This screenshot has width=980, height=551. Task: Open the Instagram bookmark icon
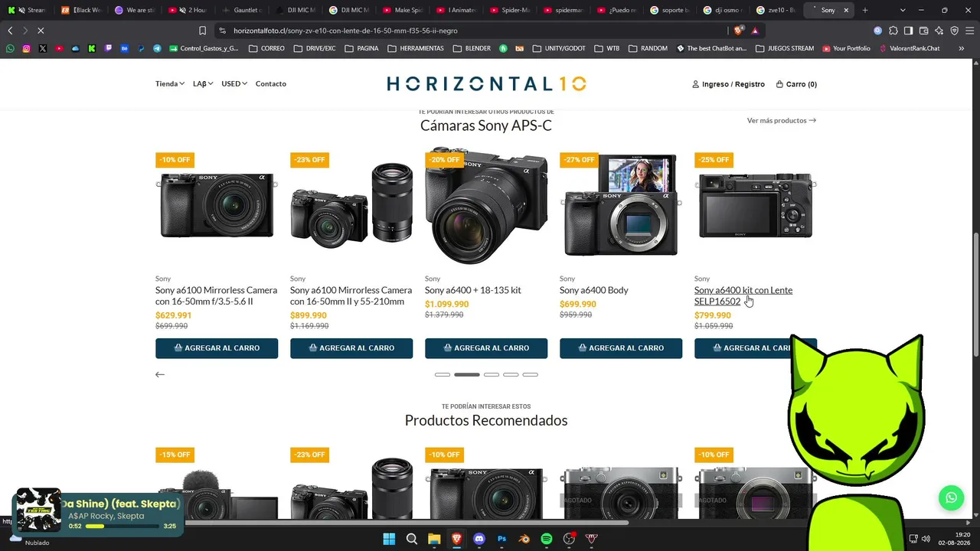26,48
